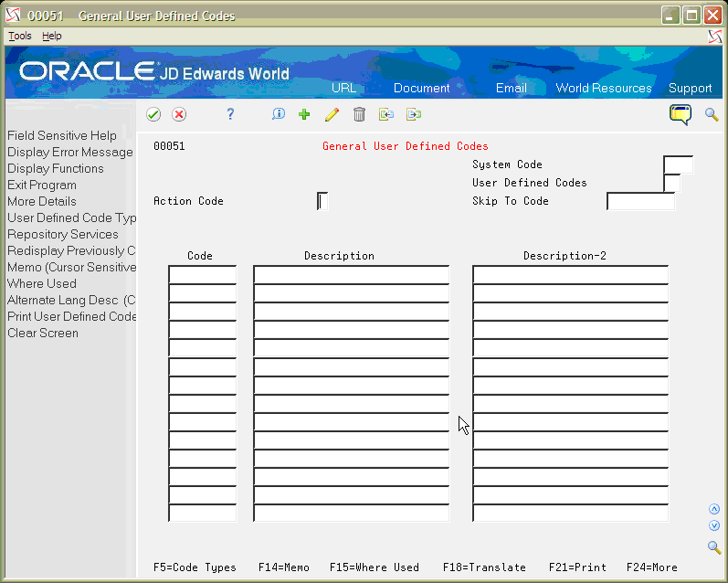Select Display Error Message
The image size is (728, 583).
(x=70, y=152)
